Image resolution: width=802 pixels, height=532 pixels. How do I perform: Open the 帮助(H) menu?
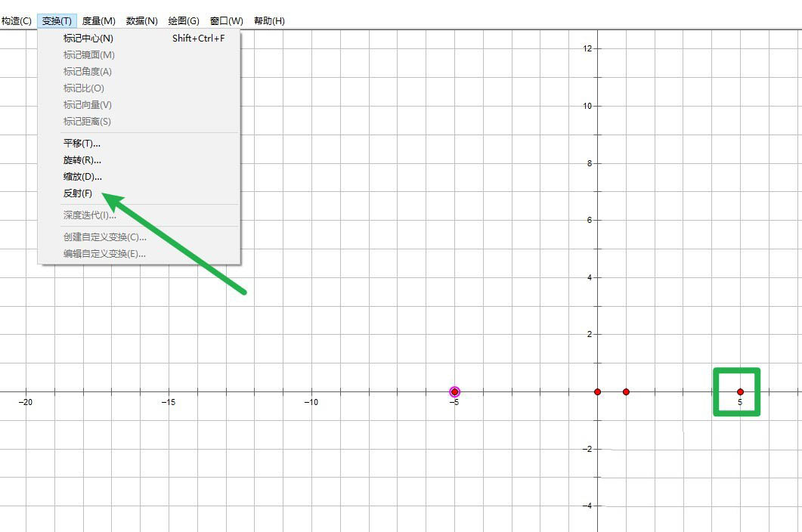(269, 21)
